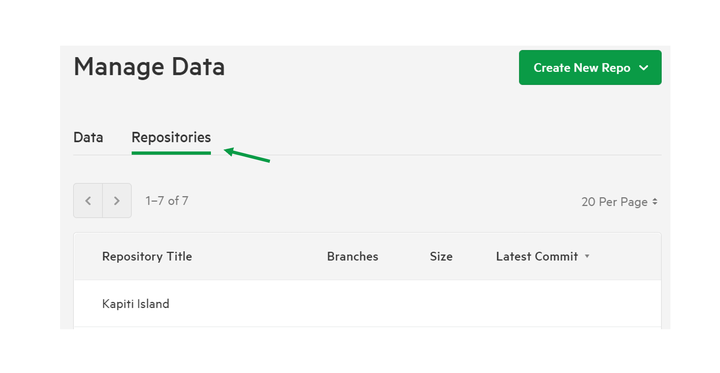
Task: Click the up-down arrows beside Per Page
Action: click(655, 201)
